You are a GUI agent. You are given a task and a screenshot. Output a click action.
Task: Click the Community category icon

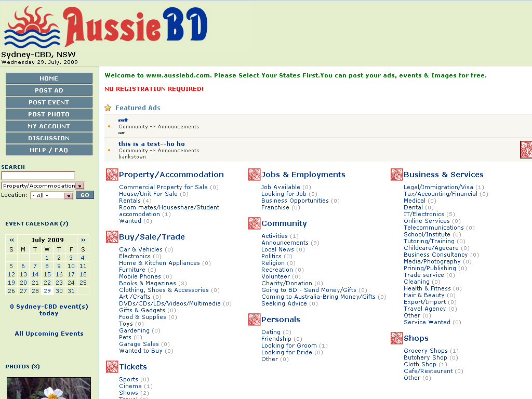tap(254, 223)
